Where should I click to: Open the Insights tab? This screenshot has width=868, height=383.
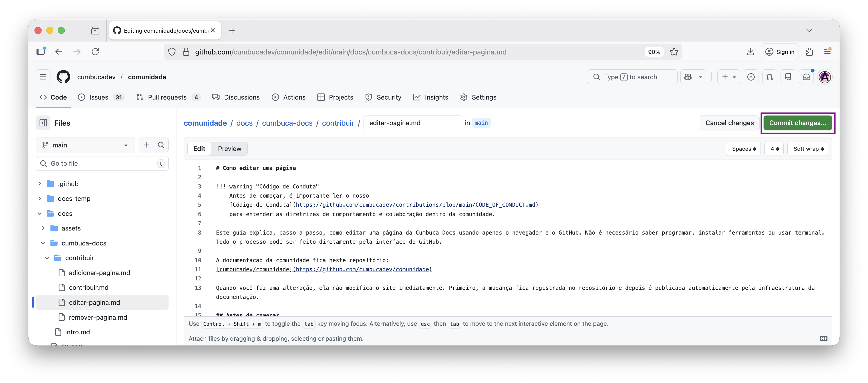(431, 97)
